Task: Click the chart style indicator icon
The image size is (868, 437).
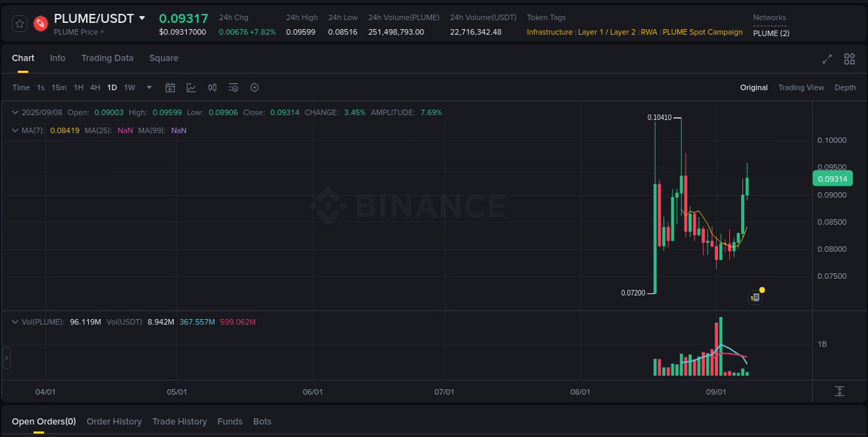Action: 191,87
